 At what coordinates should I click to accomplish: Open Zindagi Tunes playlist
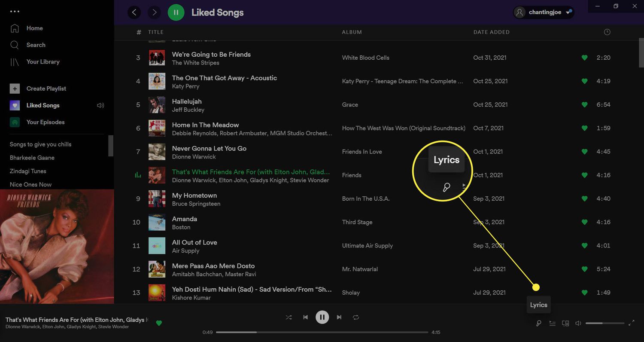click(x=28, y=171)
